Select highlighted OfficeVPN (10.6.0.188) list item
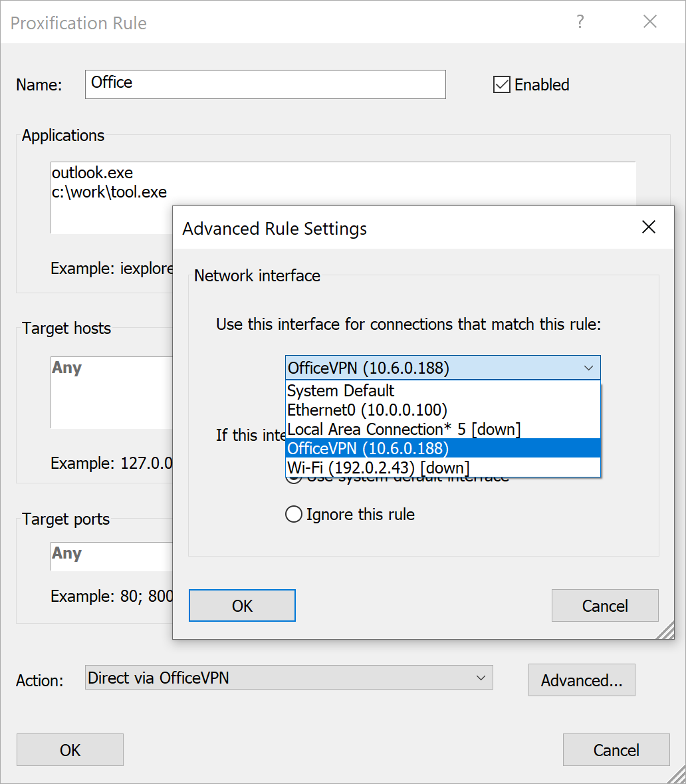Viewport: 686px width, 784px height. pyautogui.click(x=368, y=448)
